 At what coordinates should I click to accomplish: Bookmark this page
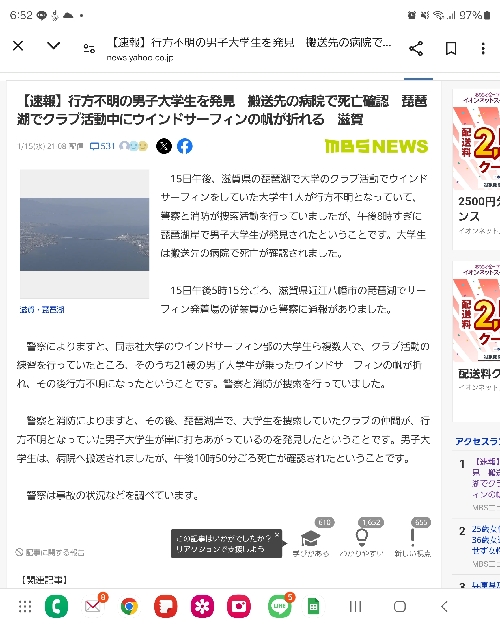coord(451,49)
